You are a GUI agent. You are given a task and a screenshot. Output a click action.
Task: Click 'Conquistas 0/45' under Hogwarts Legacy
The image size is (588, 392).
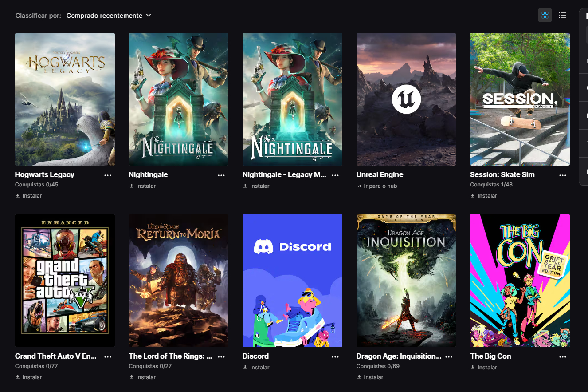(37, 185)
